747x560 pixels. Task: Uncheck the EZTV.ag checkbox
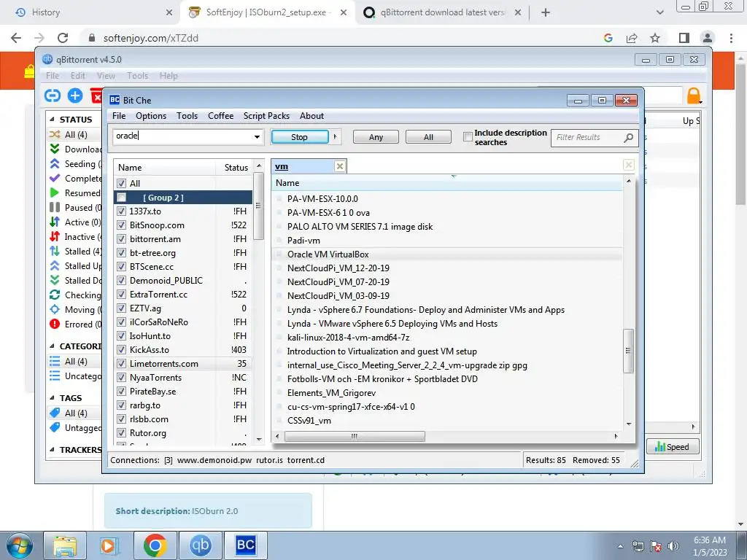pos(122,308)
